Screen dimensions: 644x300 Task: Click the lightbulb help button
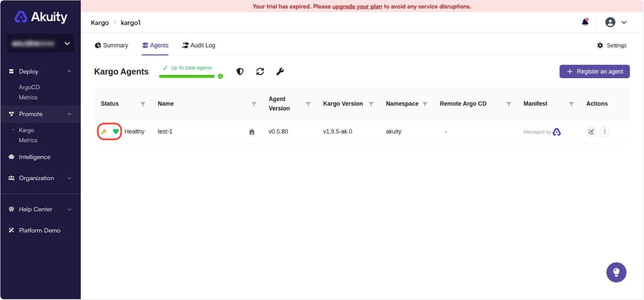616,273
